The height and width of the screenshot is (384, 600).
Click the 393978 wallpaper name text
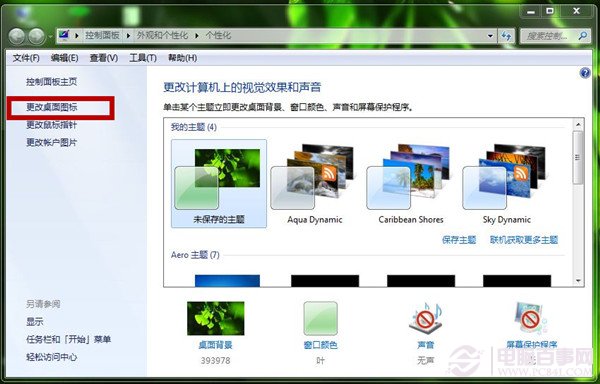click(215, 360)
